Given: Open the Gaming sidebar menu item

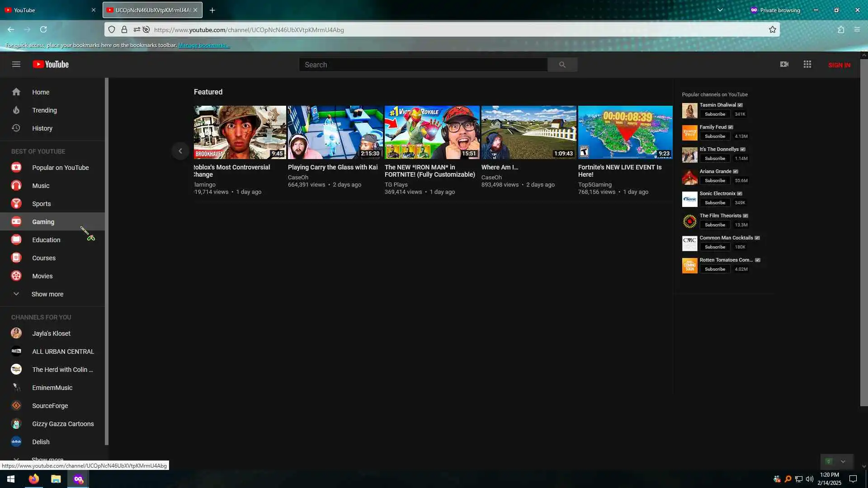Looking at the screenshot, I should tap(43, 222).
